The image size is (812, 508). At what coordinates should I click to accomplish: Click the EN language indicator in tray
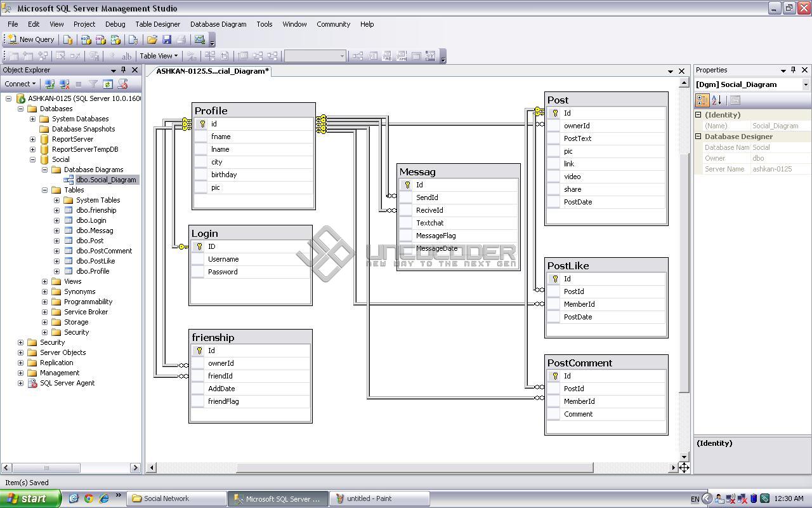pyautogui.click(x=695, y=499)
